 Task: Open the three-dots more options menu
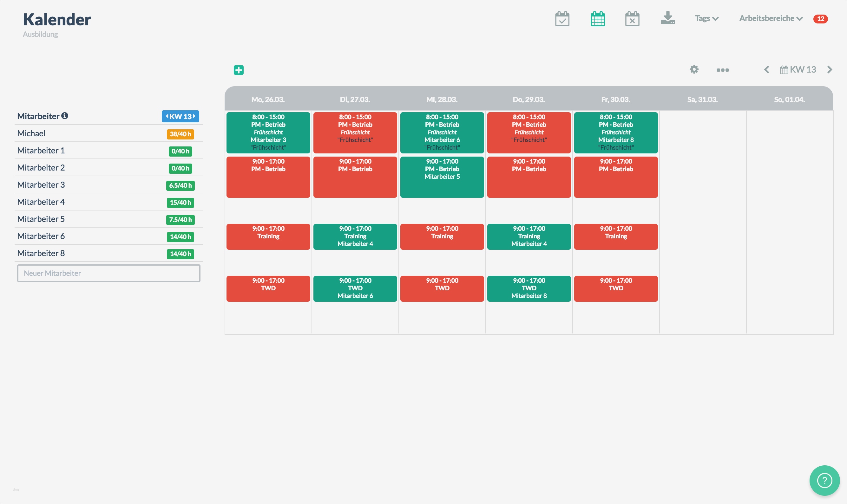point(723,70)
